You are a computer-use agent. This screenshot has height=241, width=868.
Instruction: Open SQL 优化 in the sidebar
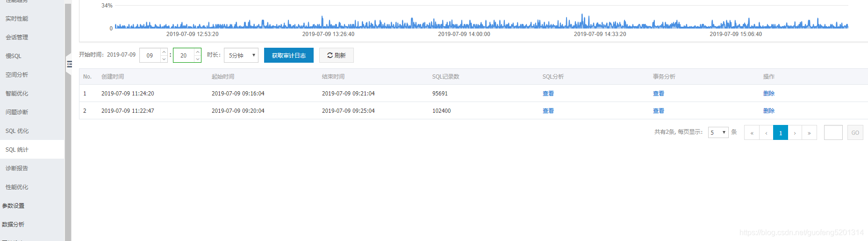coord(17,131)
